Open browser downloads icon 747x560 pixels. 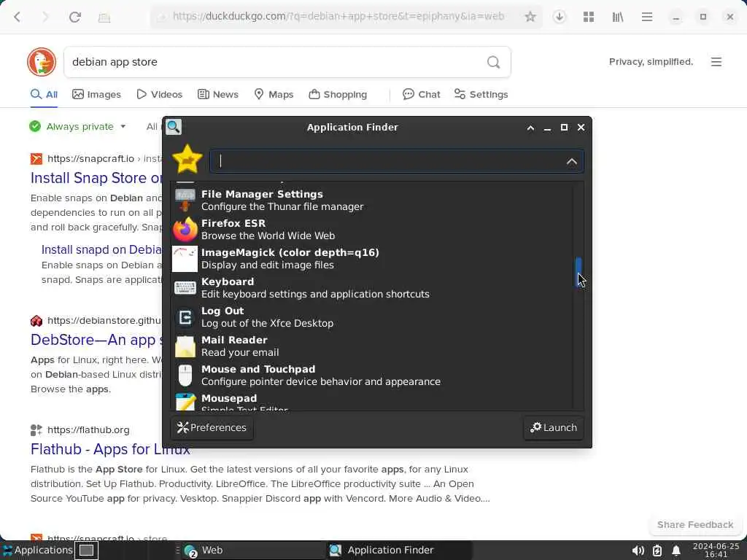pos(560,17)
